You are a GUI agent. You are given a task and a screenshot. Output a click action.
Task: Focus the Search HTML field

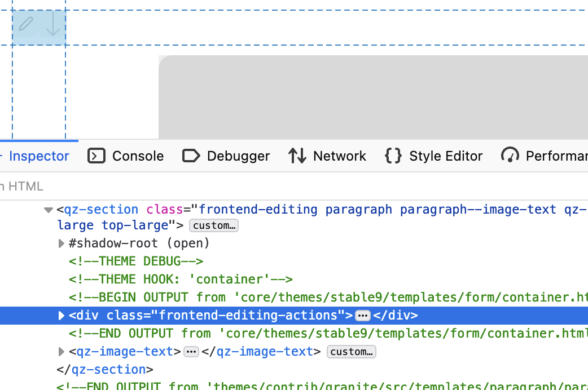click(113, 186)
